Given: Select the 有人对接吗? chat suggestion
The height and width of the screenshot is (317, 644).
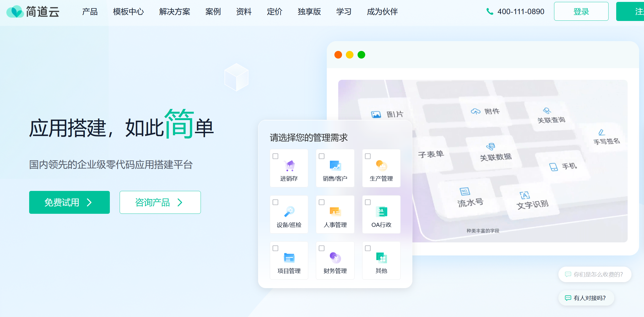Looking at the screenshot, I should tap(586, 298).
